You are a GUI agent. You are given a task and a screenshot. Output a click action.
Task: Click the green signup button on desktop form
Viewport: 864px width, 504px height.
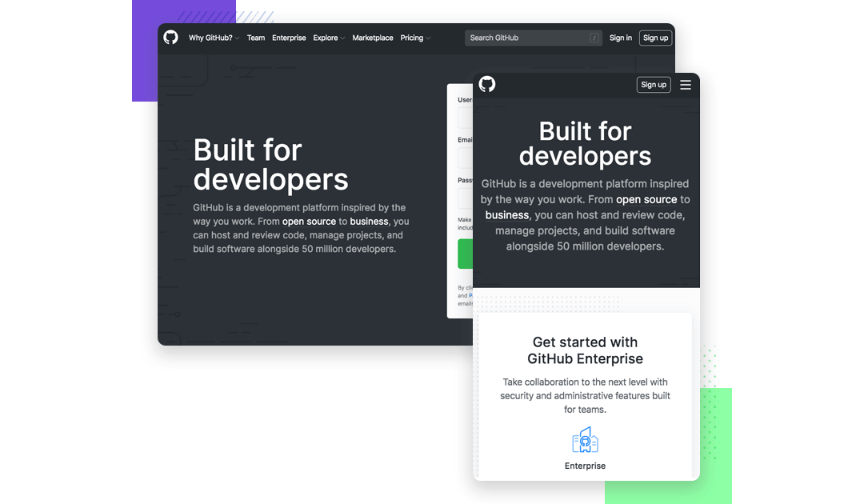(x=465, y=254)
